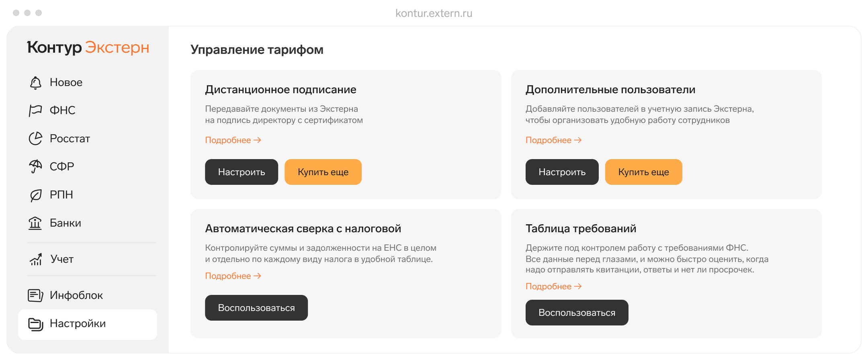This screenshot has width=868, height=360.
Task: Click the pie chart icon for Росстат
Action: 35,139
